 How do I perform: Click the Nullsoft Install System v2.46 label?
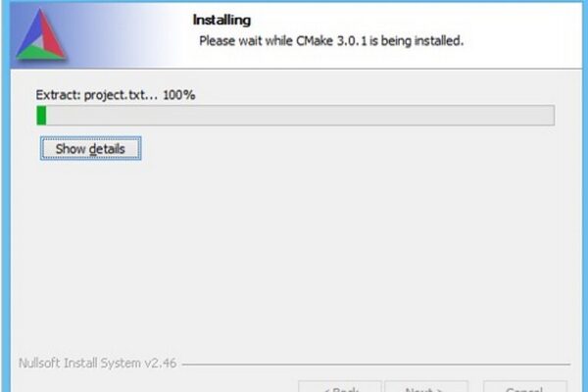point(97,364)
